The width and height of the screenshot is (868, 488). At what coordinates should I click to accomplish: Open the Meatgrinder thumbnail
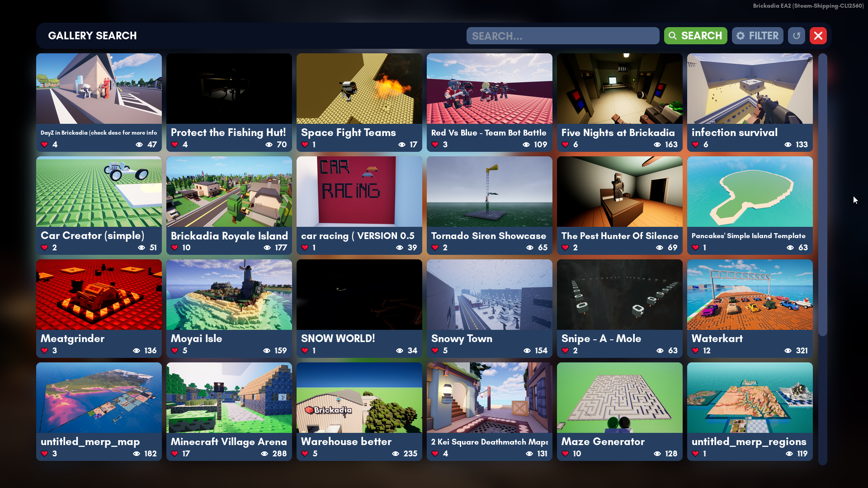coord(99,295)
